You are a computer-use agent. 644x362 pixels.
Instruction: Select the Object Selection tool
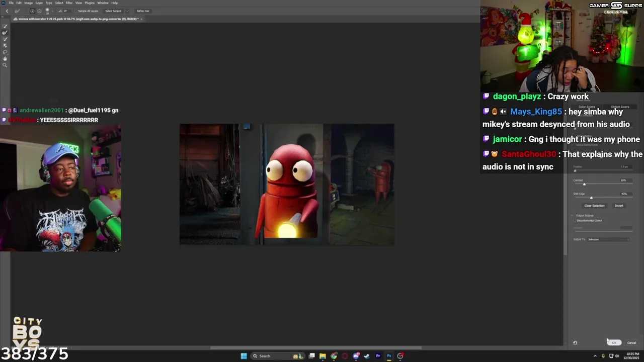click(5, 46)
